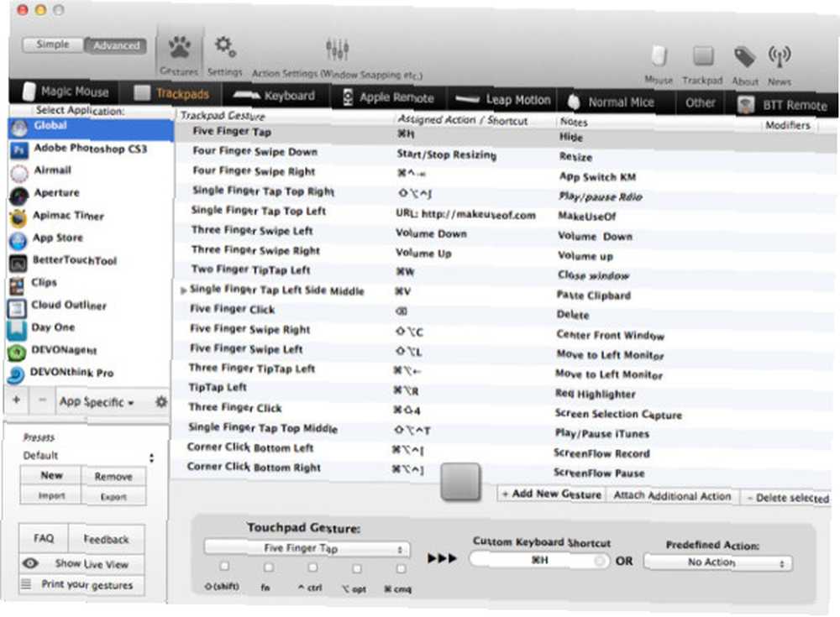
Task: Open the About tag icon
Action: pyautogui.click(x=744, y=56)
